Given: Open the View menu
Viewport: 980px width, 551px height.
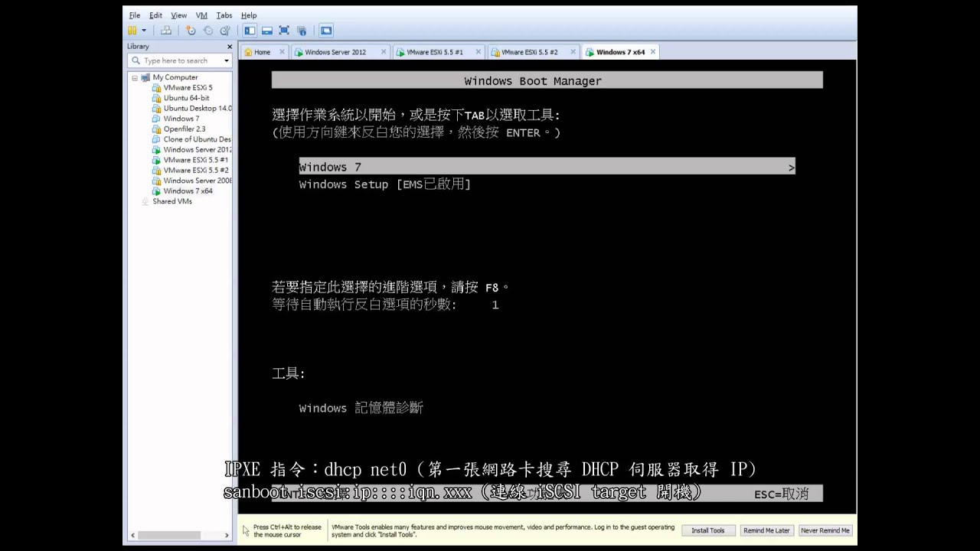Looking at the screenshot, I should pos(179,15).
